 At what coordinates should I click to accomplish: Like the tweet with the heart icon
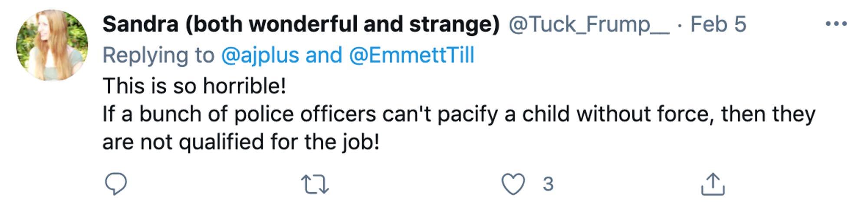(x=513, y=184)
